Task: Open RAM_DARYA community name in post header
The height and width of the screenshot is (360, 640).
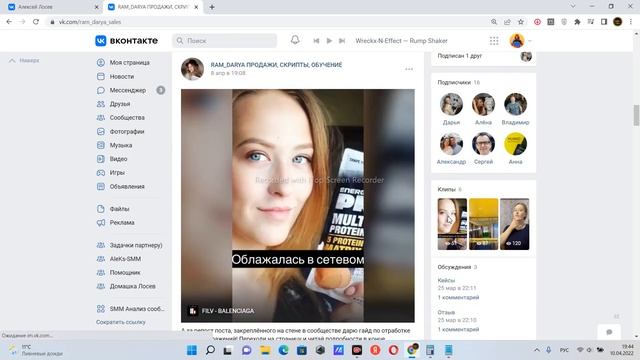Action: click(276, 65)
